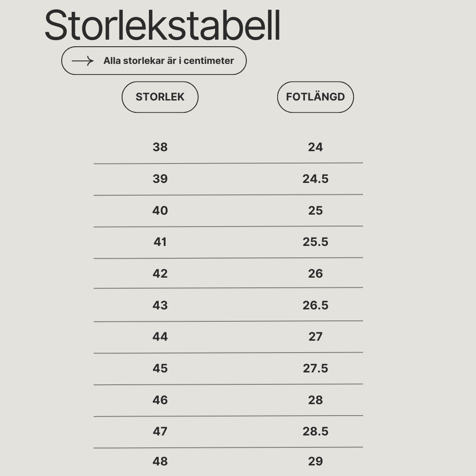Pick size 42 in the table
476x476 pixels.
(160, 274)
